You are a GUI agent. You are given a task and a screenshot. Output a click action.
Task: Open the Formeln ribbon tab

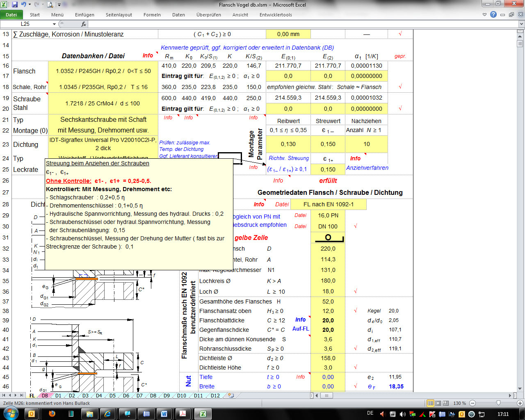point(152,15)
